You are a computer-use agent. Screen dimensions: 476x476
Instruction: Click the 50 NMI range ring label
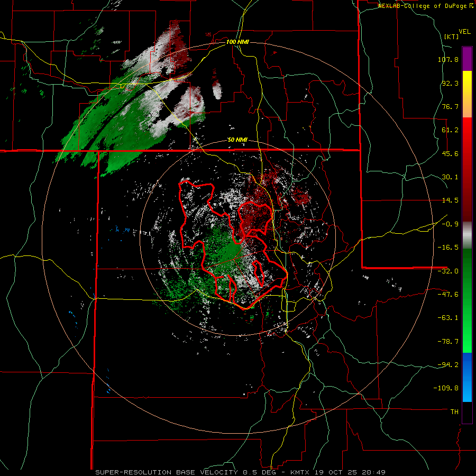click(237, 140)
